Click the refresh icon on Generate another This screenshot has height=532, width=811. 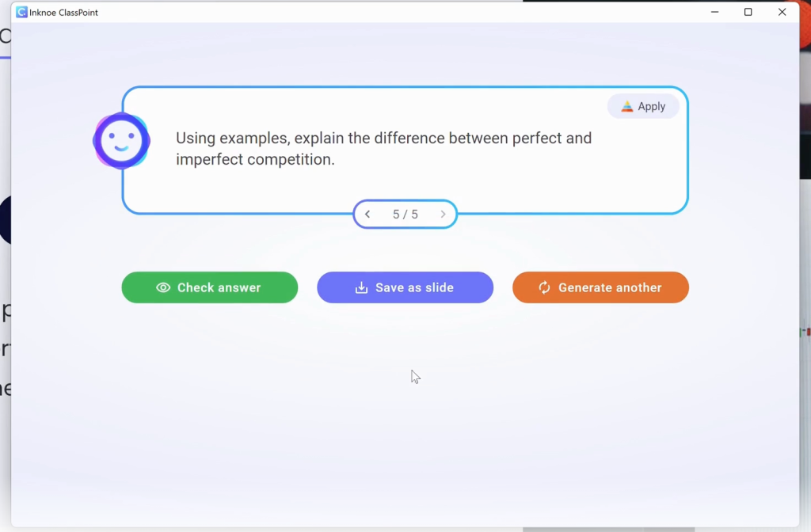click(x=544, y=287)
